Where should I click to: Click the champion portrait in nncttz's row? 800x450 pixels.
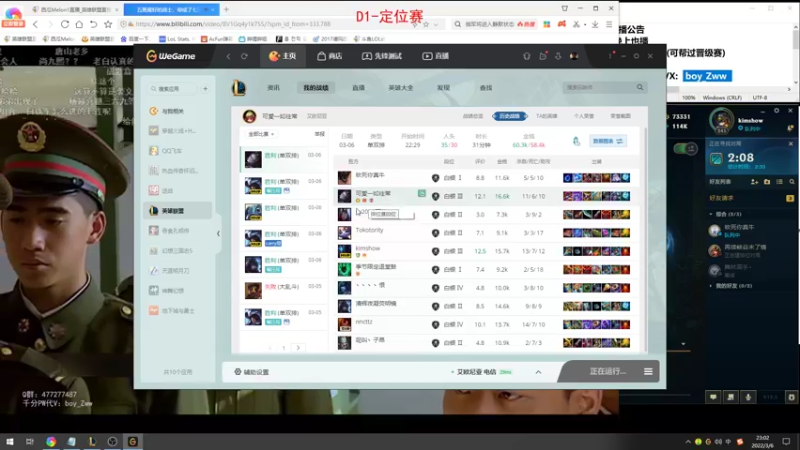(x=344, y=324)
